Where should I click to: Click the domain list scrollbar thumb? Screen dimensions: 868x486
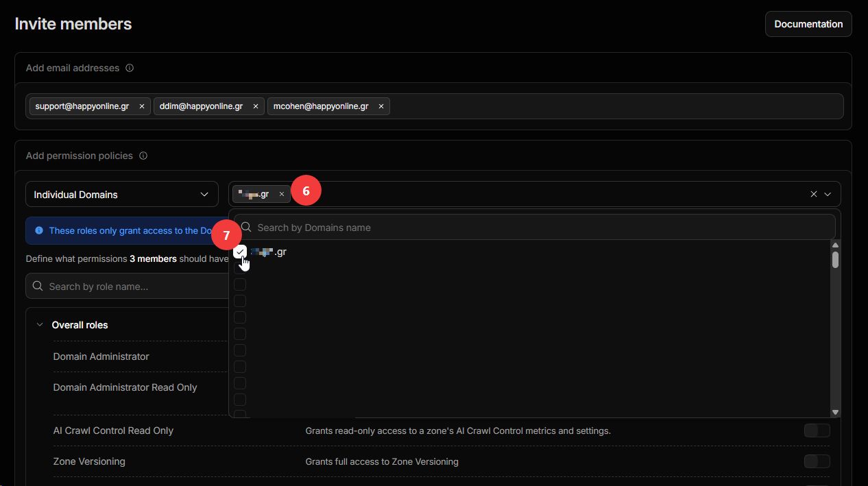835,260
